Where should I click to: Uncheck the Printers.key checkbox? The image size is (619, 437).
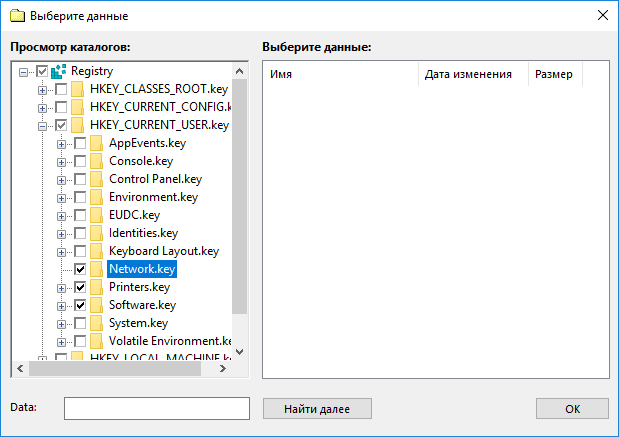pos(80,287)
